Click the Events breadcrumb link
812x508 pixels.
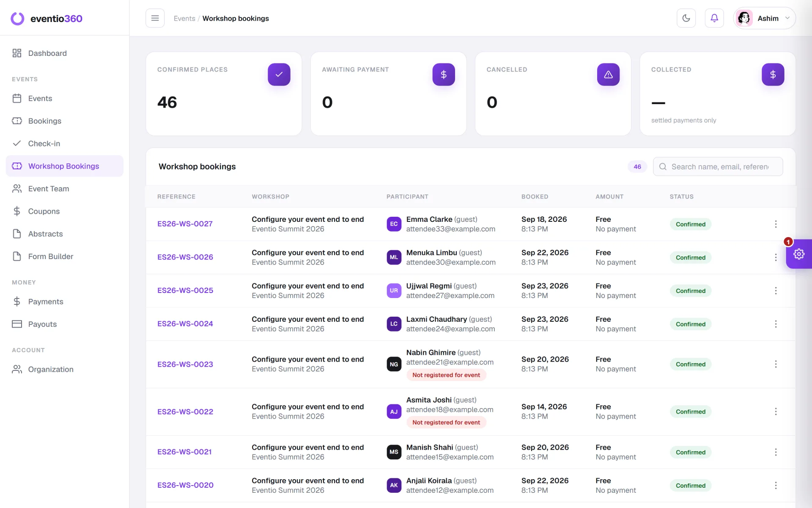pos(184,18)
